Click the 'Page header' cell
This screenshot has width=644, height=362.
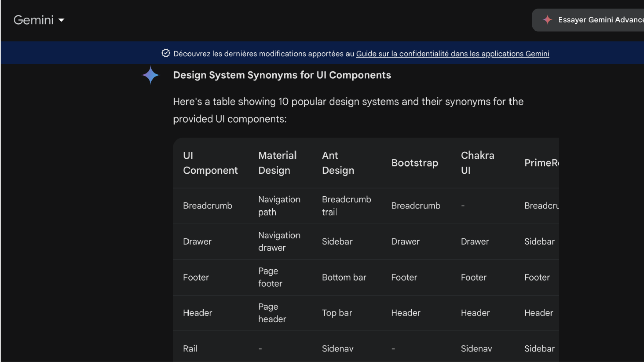coord(272,313)
